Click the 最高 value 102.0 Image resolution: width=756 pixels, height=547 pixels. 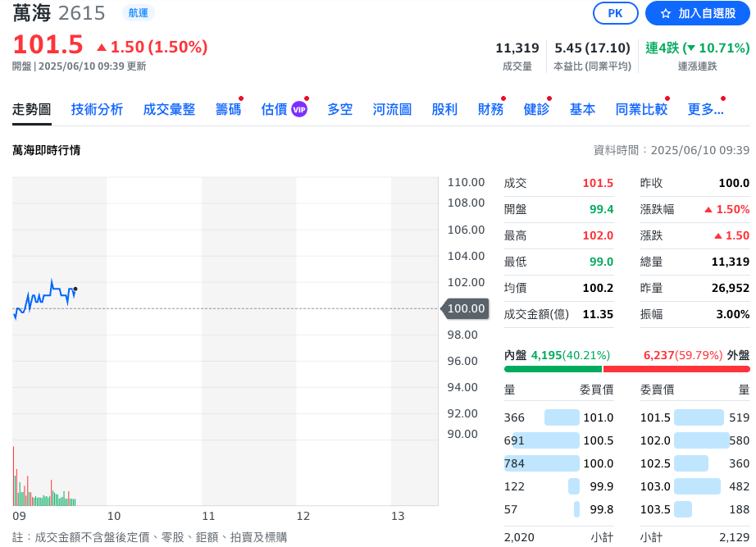pyautogui.click(x=598, y=235)
